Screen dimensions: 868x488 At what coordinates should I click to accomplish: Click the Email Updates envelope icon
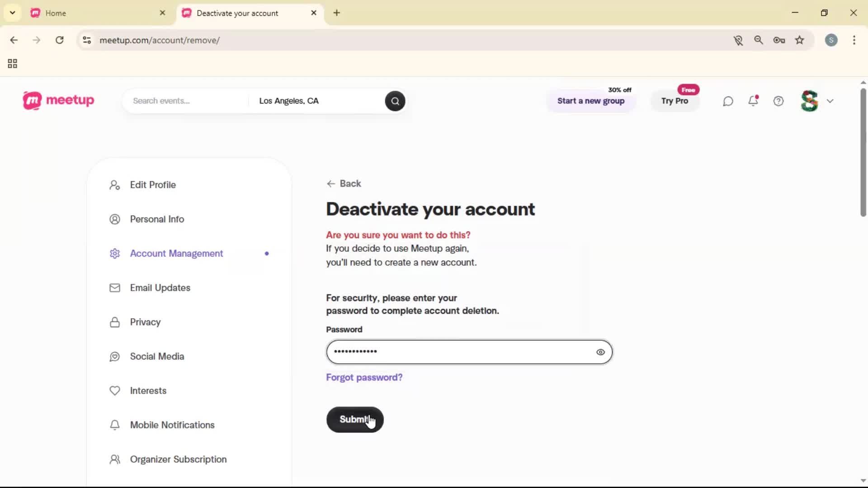point(114,288)
